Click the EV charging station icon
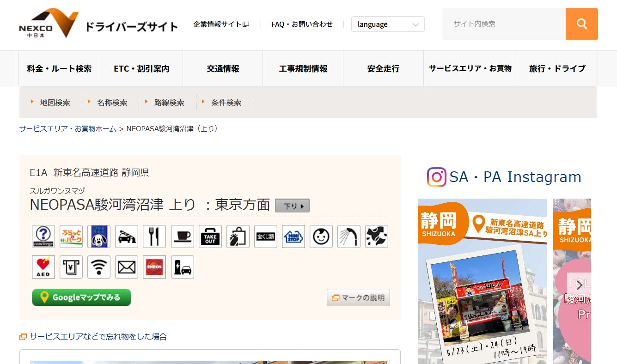Screen dimensions: 617x364 point(183,267)
